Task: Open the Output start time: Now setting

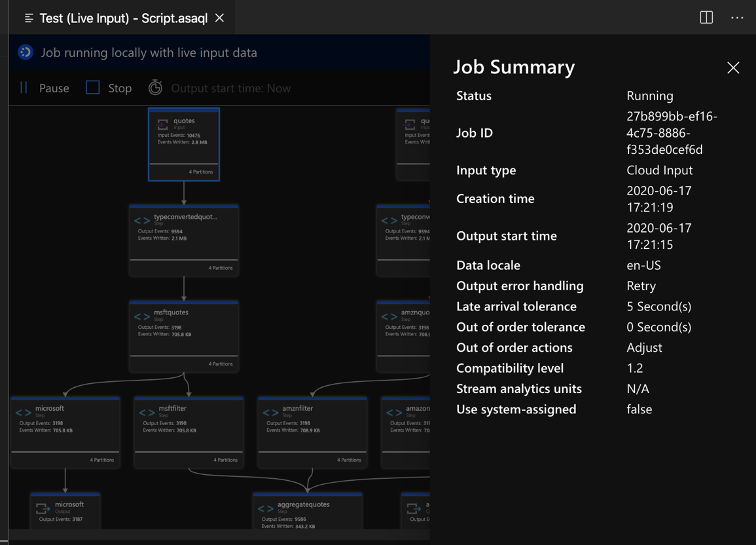Action: pyautogui.click(x=230, y=88)
